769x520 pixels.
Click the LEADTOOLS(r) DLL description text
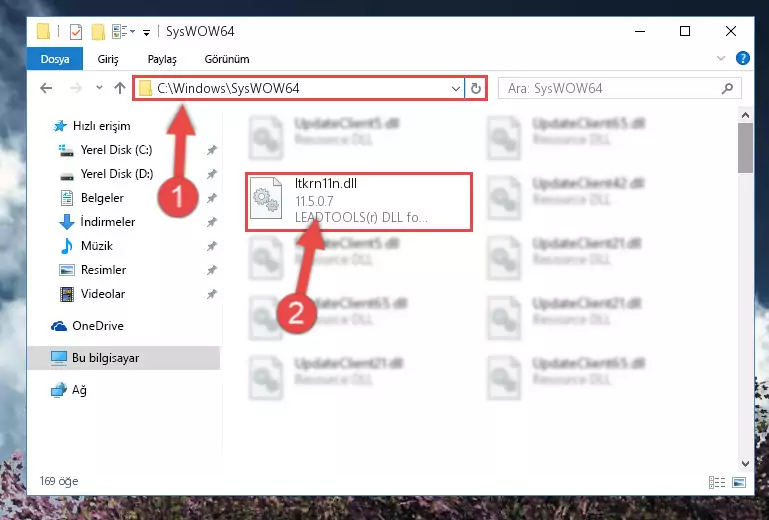click(361, 217)
